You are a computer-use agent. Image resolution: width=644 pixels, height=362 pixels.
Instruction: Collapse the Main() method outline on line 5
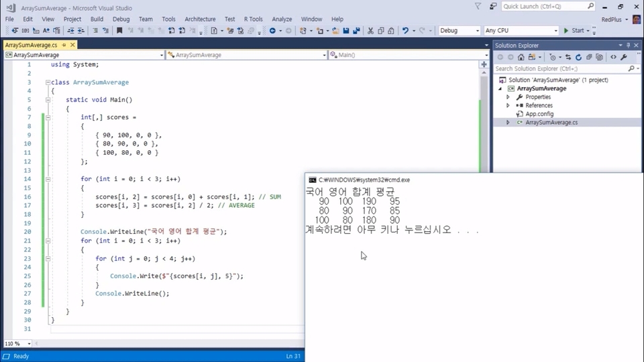point(48,100)
